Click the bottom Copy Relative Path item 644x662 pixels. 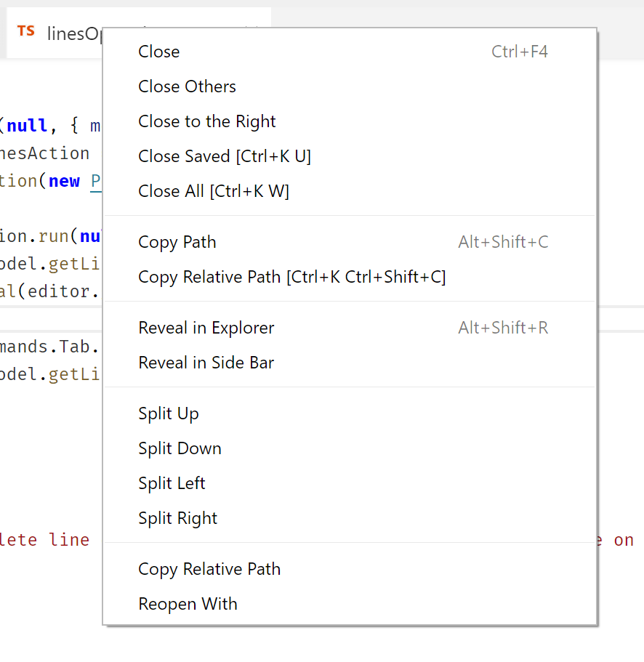[x=350, y=569]
